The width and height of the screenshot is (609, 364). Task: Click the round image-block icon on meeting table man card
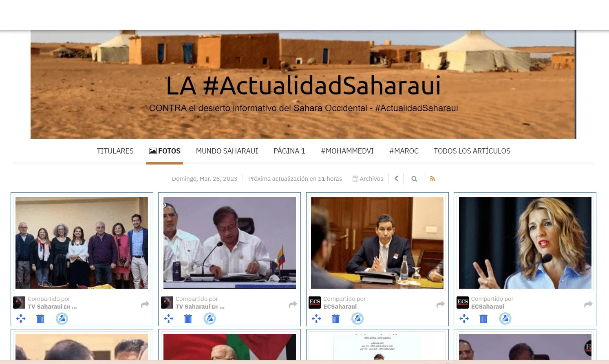[357, 318]
